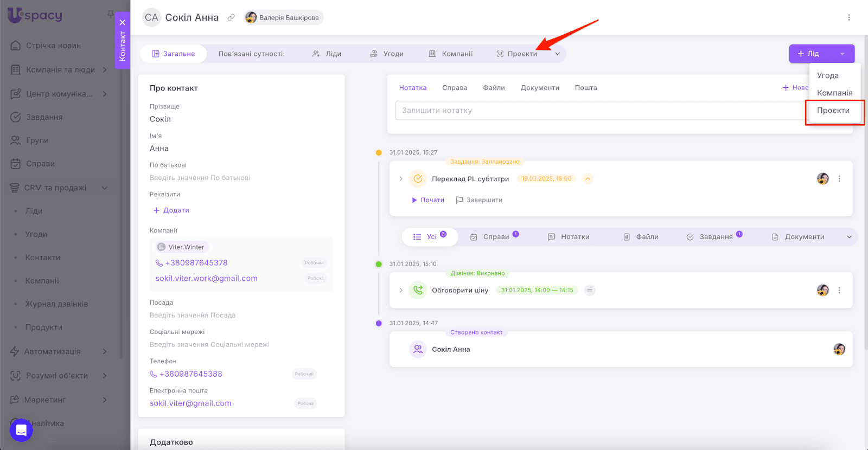Select the Пошта tab

pyautogui.click(x=586, y=87)
